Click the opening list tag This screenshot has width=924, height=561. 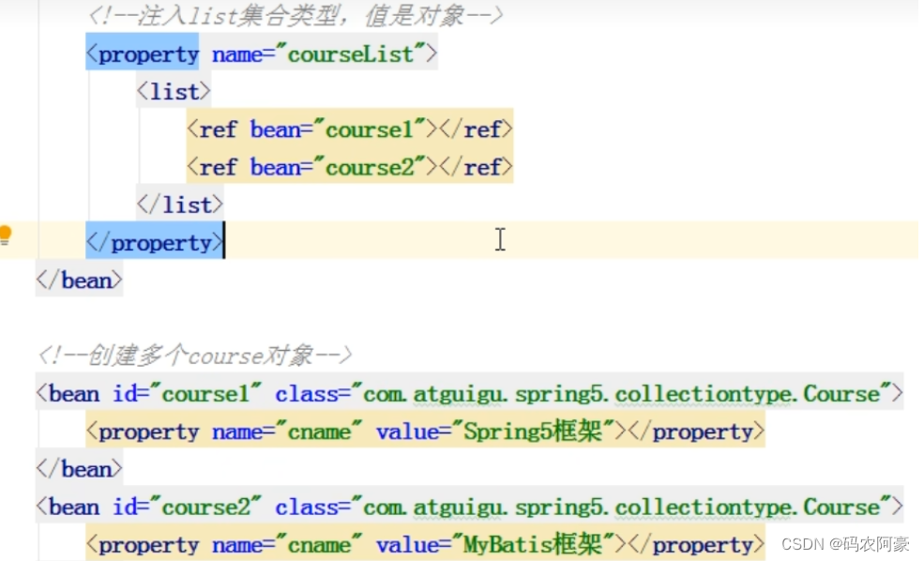(x=174, y=92)
